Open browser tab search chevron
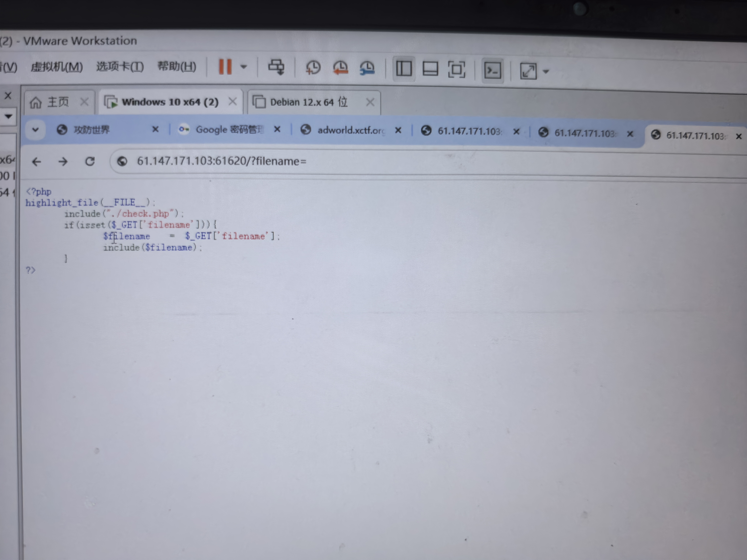This screenshot has width=747, height=560. pos(35,129)
